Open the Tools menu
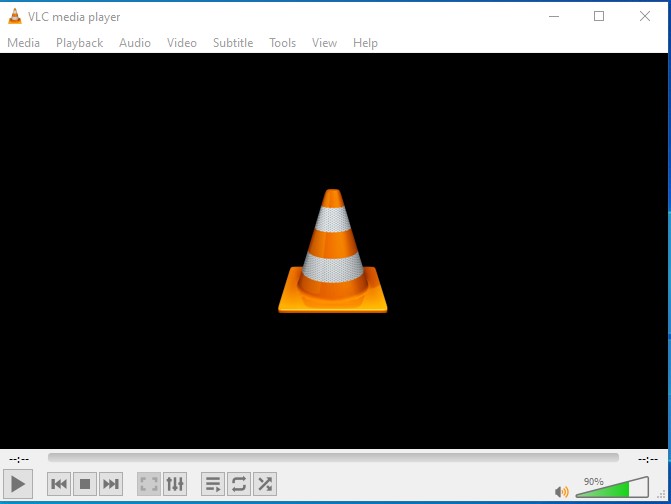This screenshot has width=671, height=504. click(x=282, y=43)
